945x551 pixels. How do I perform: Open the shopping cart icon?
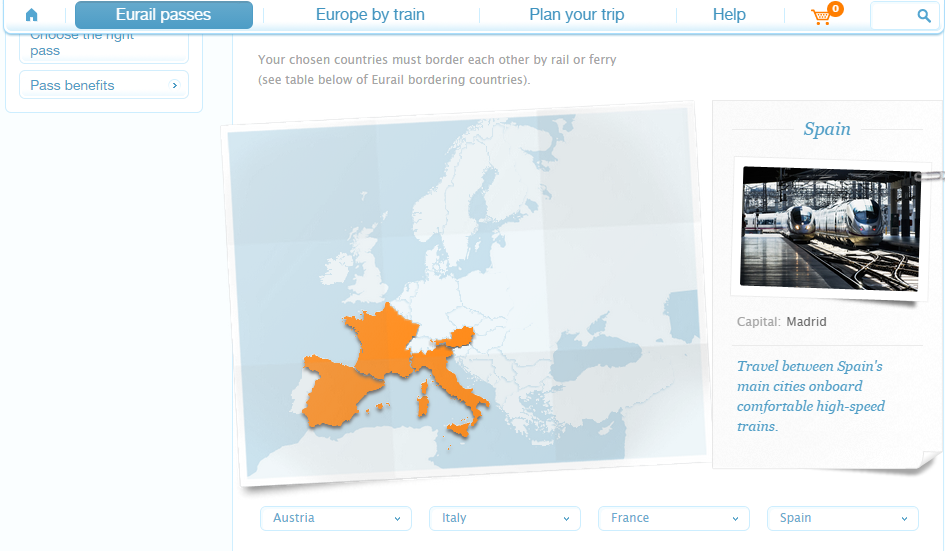pos(821,16)
